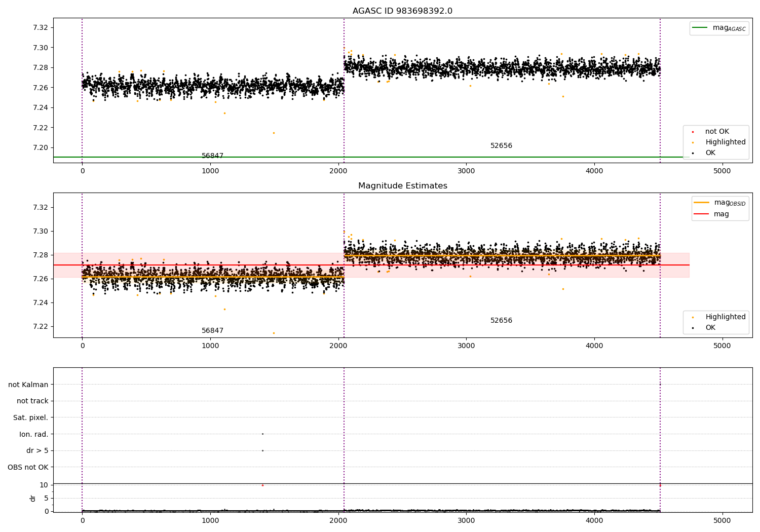Viewport: 760px width, 532px height.
Task: Click the 'not OK' legend entry in top plot
Action: pyautogui.click(x=717, y=132)
